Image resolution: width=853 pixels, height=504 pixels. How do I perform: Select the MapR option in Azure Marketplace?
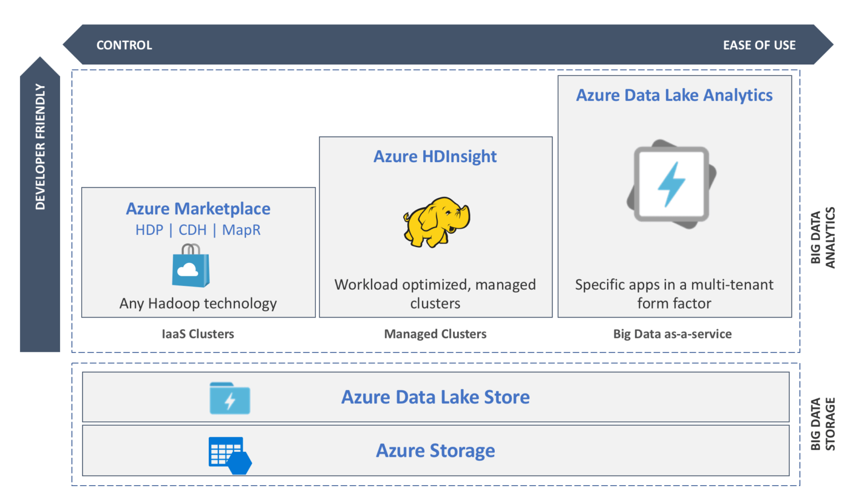point(241,229)
